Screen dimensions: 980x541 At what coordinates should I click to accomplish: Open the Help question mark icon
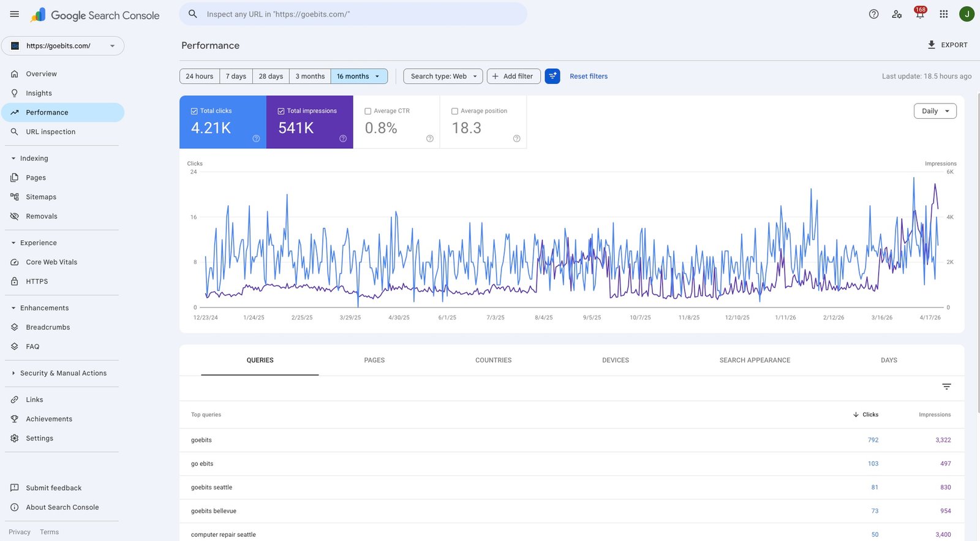point(873,14)
